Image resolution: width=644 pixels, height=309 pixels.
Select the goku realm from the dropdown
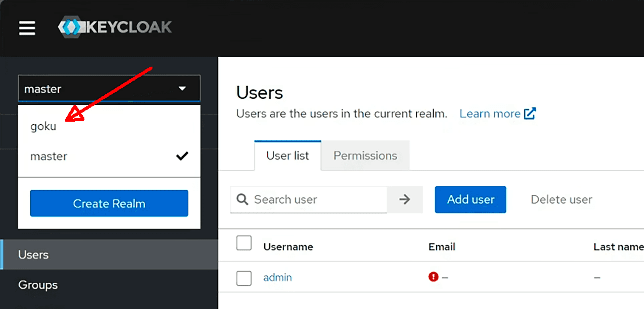[43, 126]
